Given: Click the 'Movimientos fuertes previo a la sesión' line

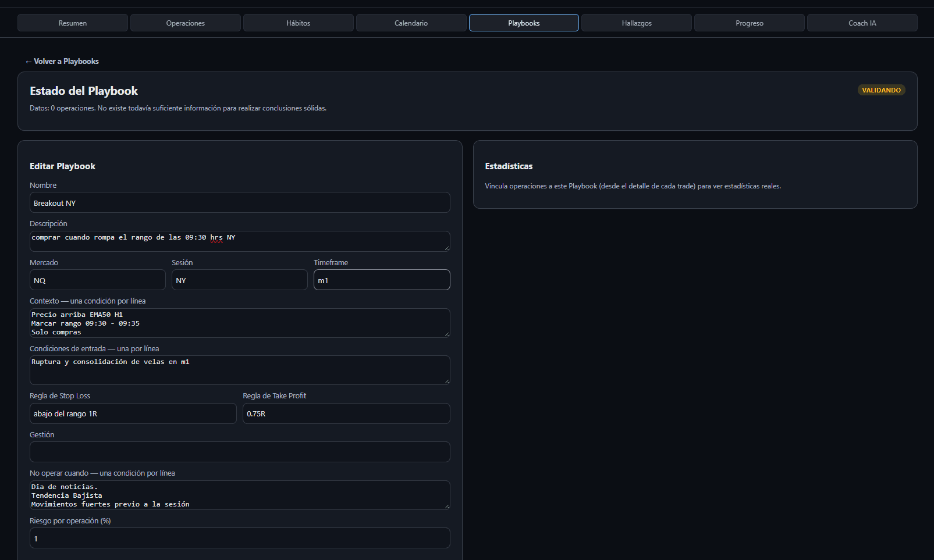Looking at the screenshot, I should (111, 504).
